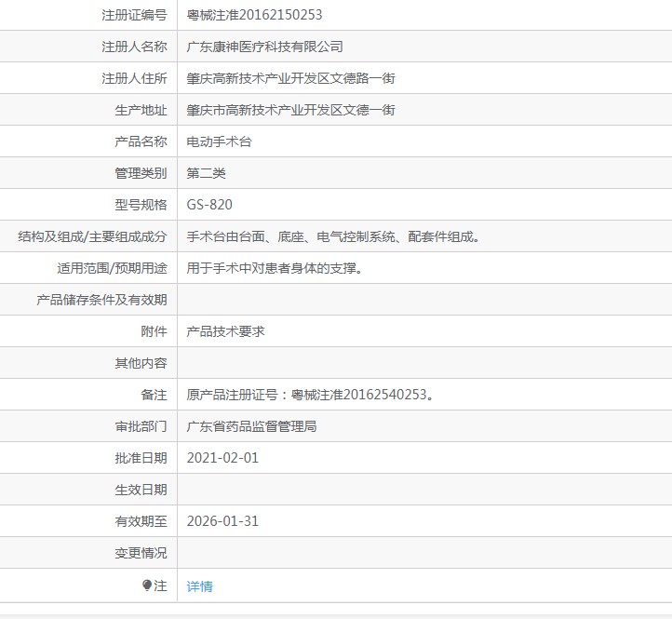Click the 其他内容 label
This screenshot has width=672, height=619.
[141, 363]
